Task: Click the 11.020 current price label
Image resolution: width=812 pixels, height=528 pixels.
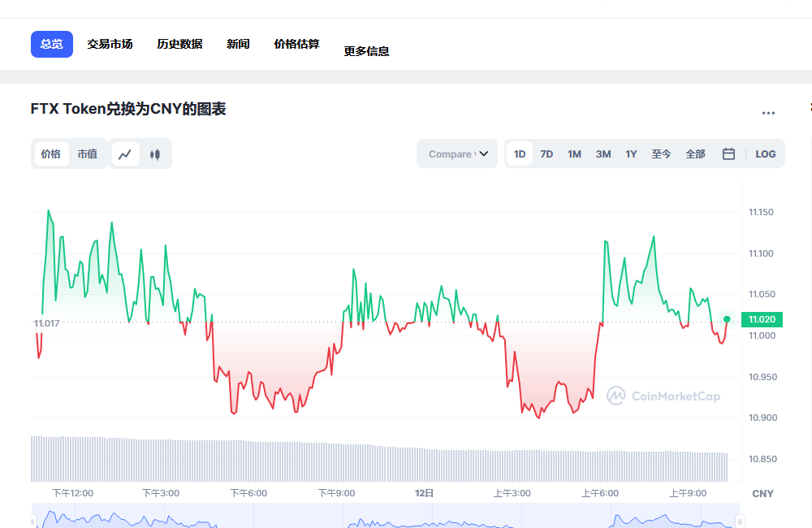Action: pyautogui.click(x=762, y=319)
